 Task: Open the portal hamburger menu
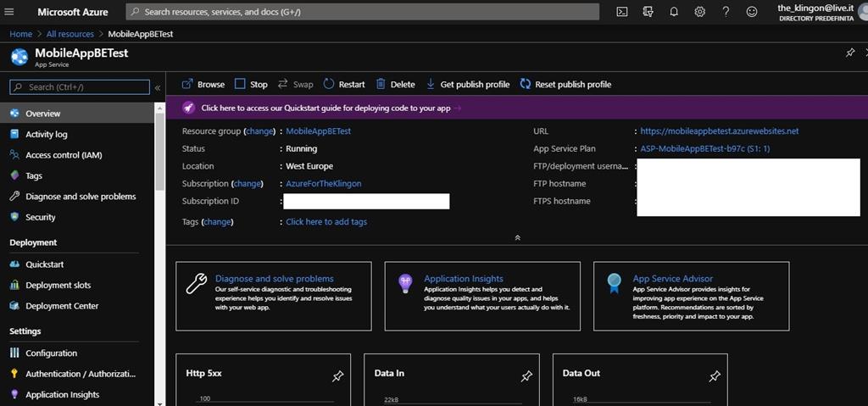(x=8, y=12)
